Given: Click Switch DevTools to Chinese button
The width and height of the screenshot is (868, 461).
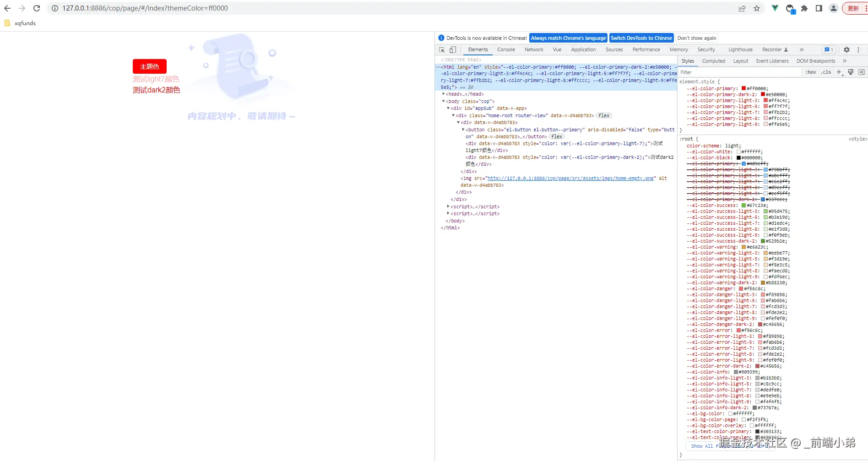Looking at the screenshot, I should click(x=641, y=38).
